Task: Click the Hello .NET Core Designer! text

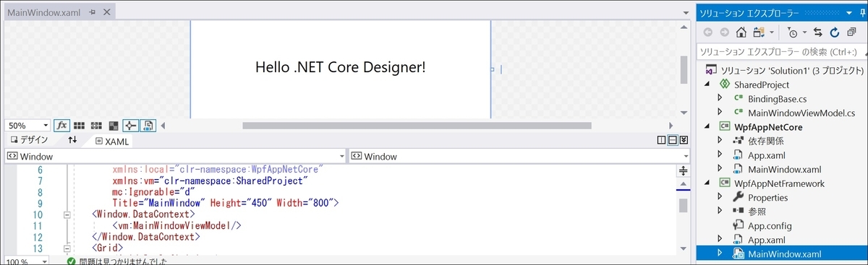Action: [x=341, y=67]
